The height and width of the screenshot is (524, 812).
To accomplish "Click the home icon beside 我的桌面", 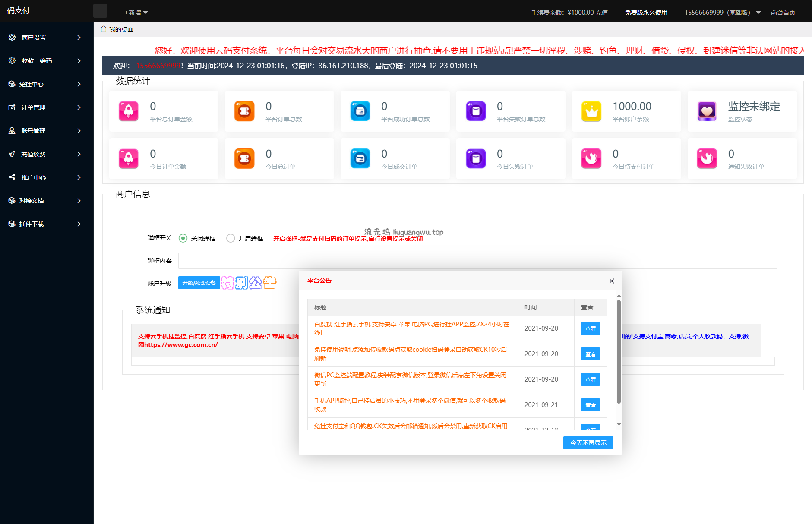I will pyautogui.click(x=104, y=29).
